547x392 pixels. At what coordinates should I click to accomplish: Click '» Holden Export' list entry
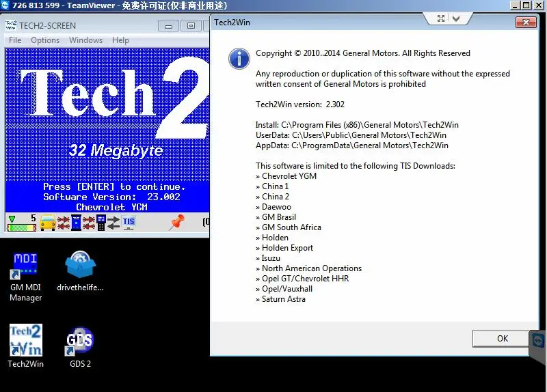[x=284, y=248]
